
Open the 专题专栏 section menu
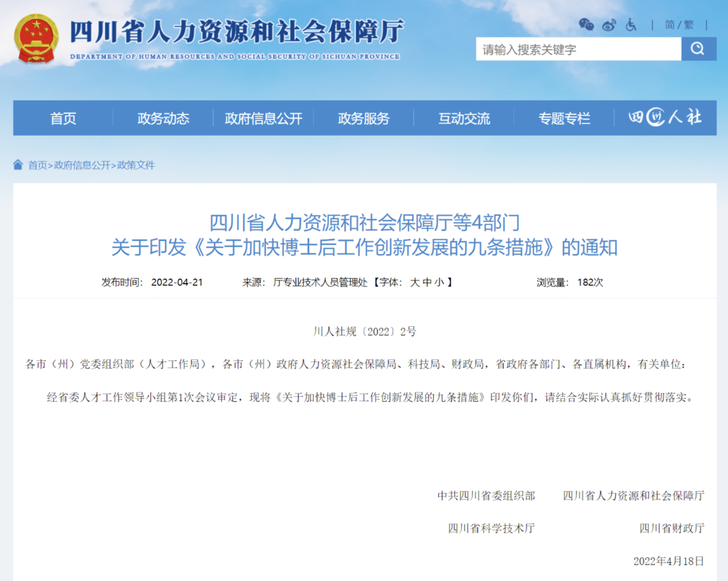tap(564, 118)
